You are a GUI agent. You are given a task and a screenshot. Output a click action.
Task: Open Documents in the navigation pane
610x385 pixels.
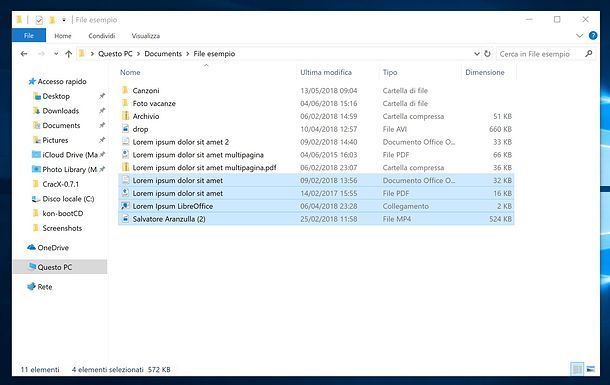pos(61,126)
